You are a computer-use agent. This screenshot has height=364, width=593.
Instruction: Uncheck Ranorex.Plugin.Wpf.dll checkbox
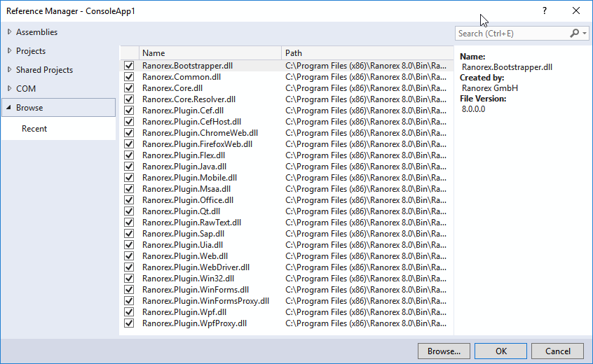pyautogui.click(x=129, y=312)
